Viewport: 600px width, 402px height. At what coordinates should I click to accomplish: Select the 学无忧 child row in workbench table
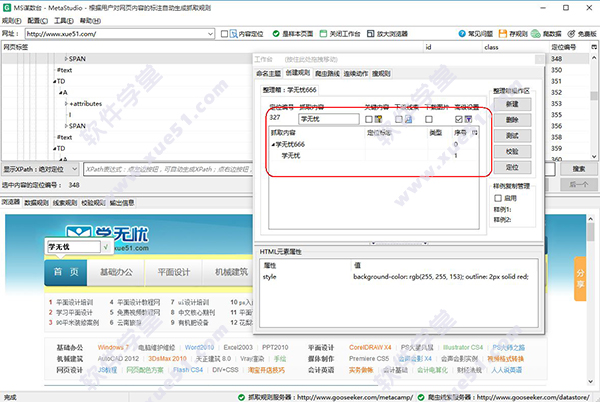click(373, 156)
